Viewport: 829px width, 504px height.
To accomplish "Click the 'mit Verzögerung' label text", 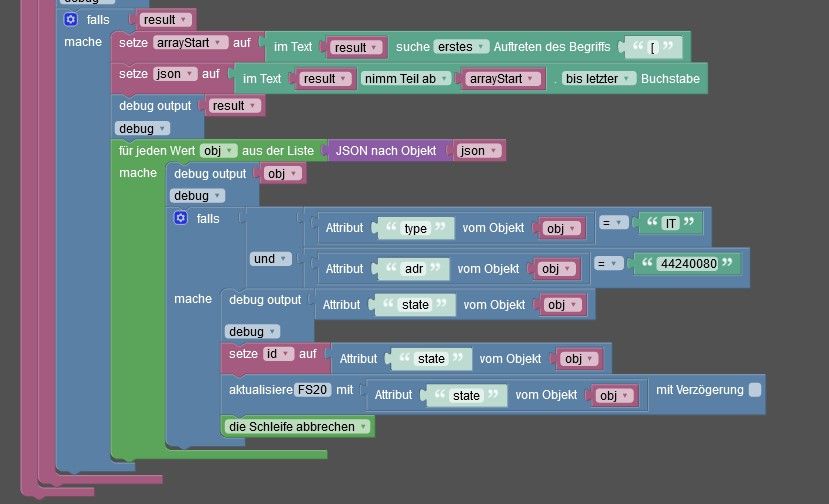I will click(699, 390).
